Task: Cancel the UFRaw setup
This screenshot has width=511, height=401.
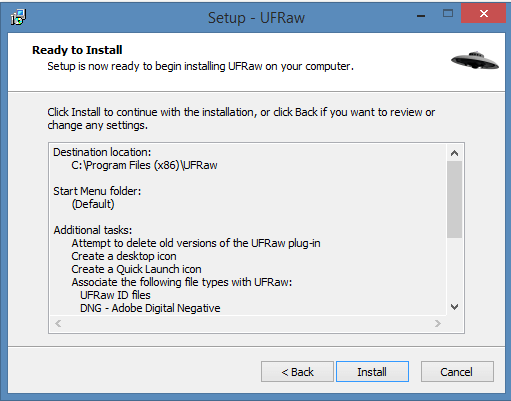Action: (457, 371)
